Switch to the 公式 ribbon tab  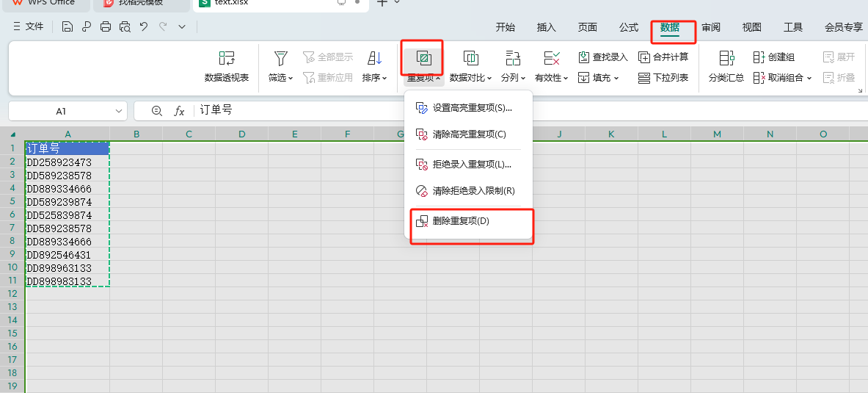pos(628,27)
